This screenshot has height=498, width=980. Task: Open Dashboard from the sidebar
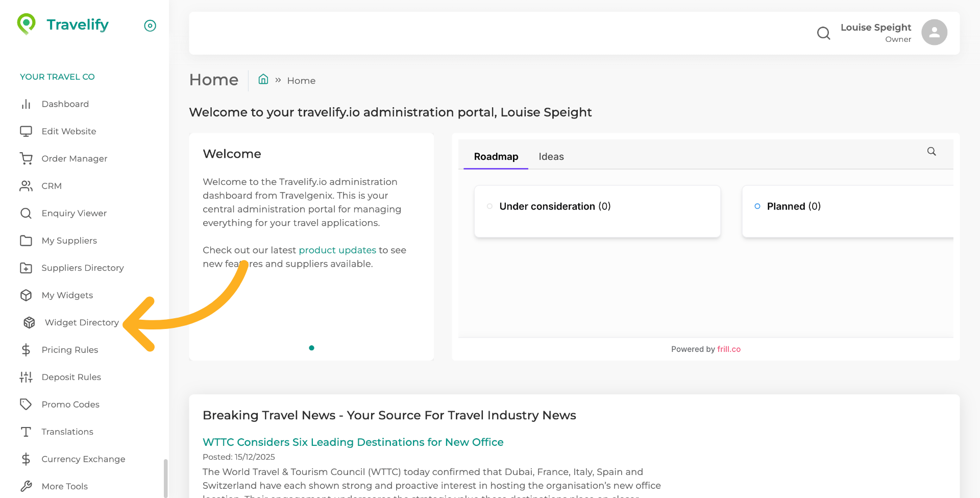tap(65, 104)
